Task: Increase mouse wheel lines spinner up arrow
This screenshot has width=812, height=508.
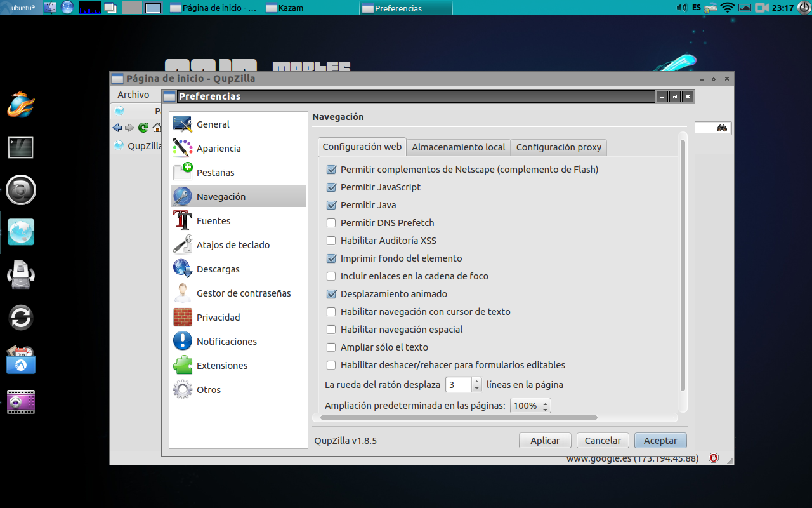Action: (x=477, y=381)
